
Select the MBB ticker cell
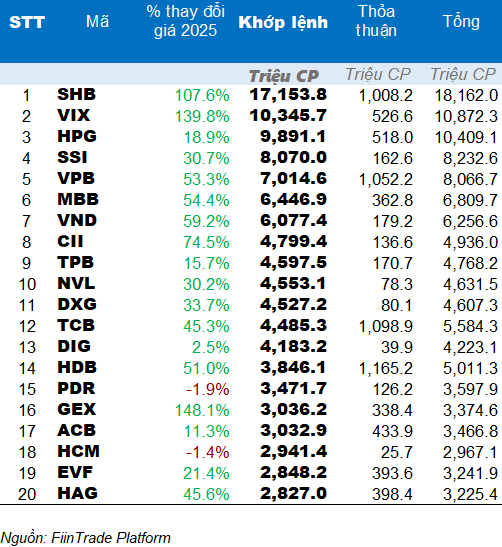point(78,199)
